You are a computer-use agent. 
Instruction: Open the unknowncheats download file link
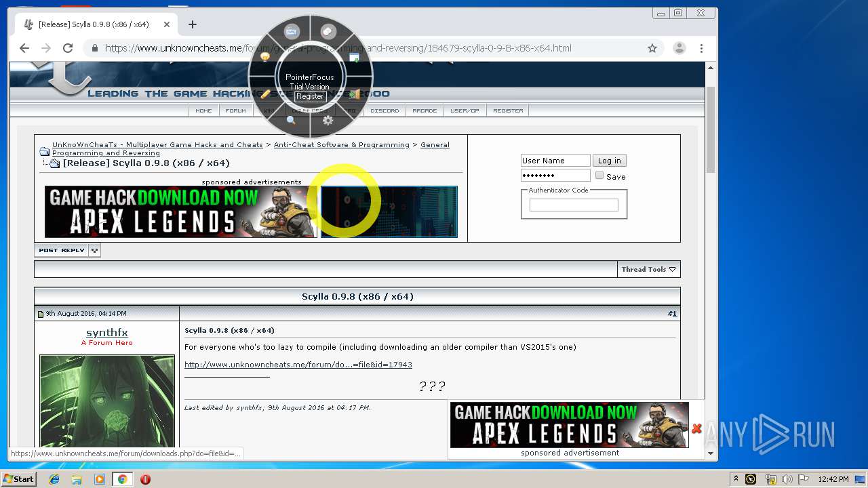click(298, 365)
